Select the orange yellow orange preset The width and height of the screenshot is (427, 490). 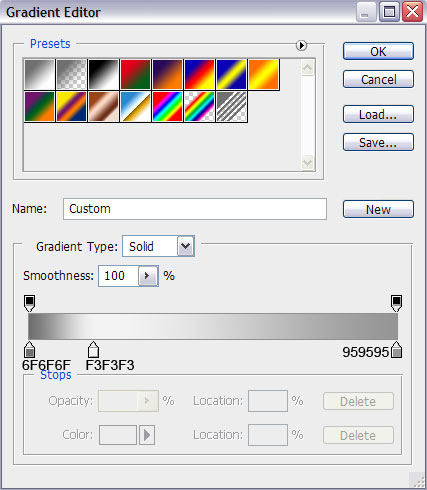click(x=263, y=74)
